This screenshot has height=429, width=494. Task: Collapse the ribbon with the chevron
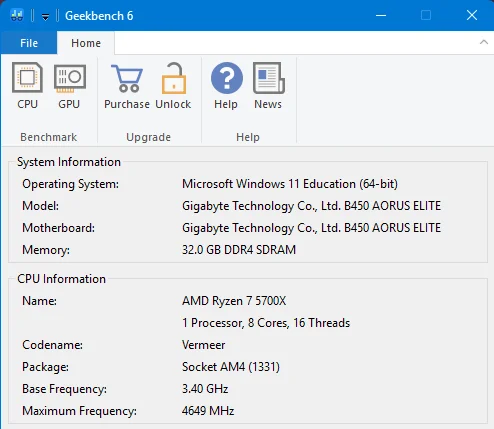point(484,42)
